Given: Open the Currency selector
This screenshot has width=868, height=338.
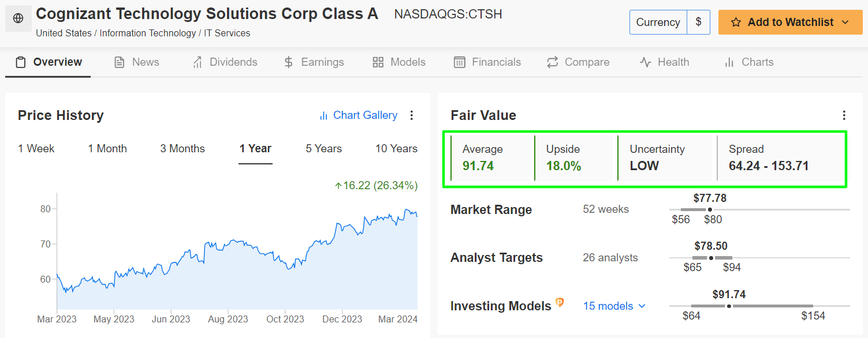Looking at the screenshot, I should coord(658,22).
